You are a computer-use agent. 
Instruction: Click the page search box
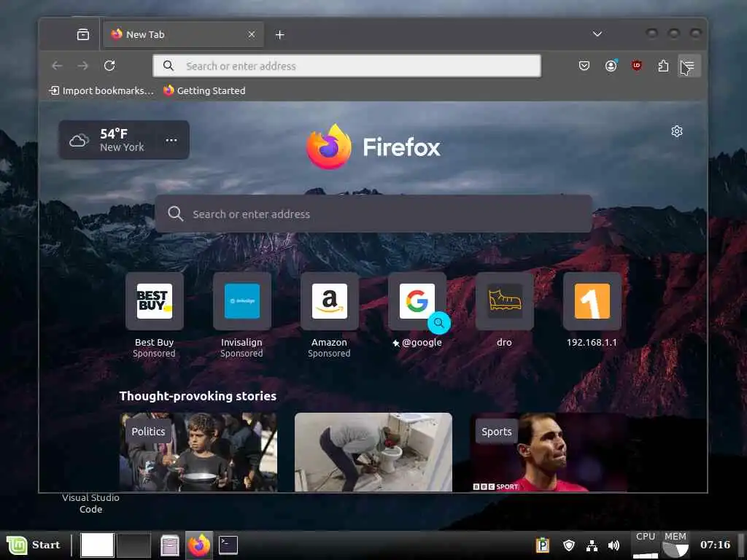[373, 214]
